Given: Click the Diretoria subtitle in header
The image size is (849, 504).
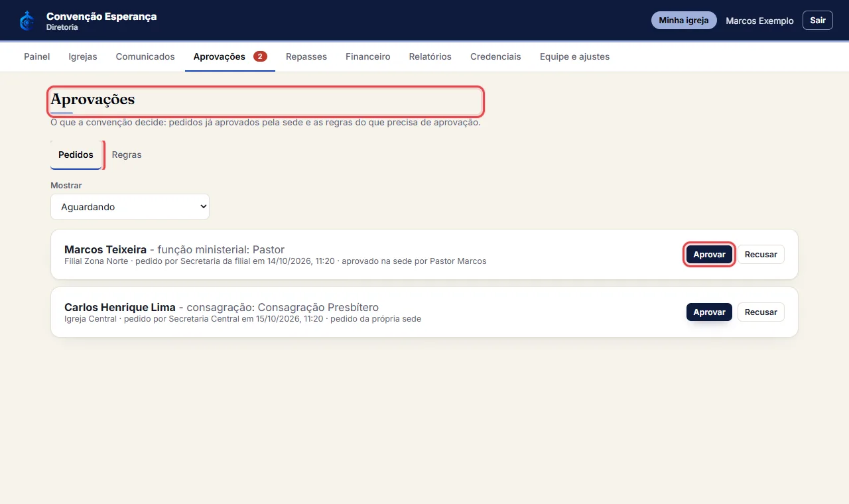Looking at the screenshot, I should coord(62,27).
